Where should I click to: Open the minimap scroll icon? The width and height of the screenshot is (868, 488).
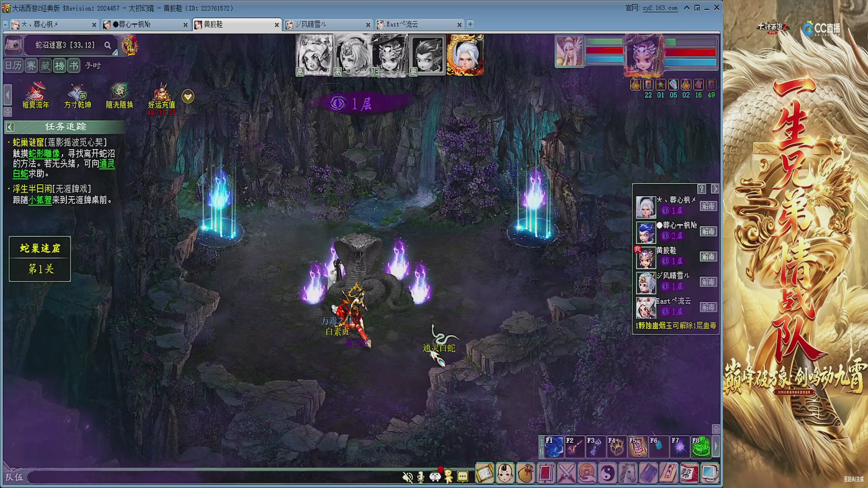[x=14, y=45]
